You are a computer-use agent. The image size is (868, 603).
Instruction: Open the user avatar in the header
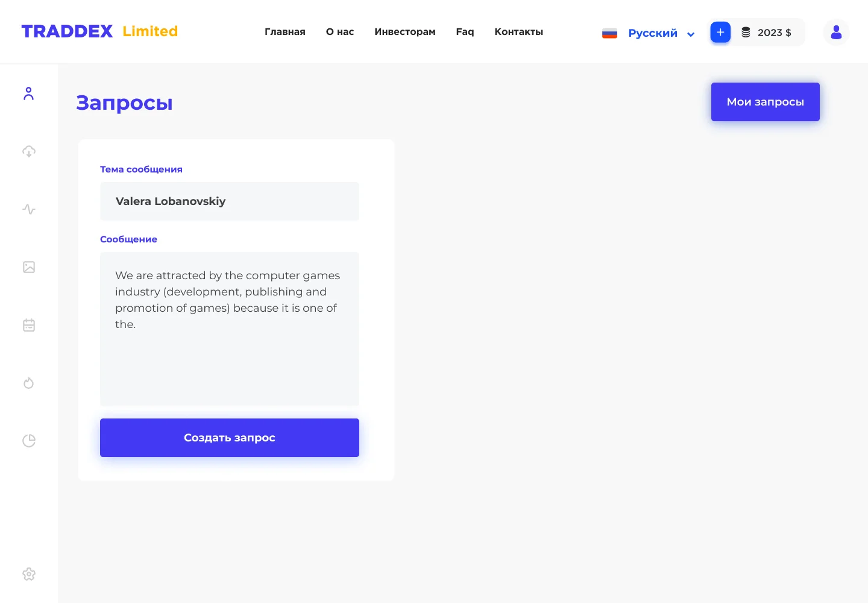(836, 32)
